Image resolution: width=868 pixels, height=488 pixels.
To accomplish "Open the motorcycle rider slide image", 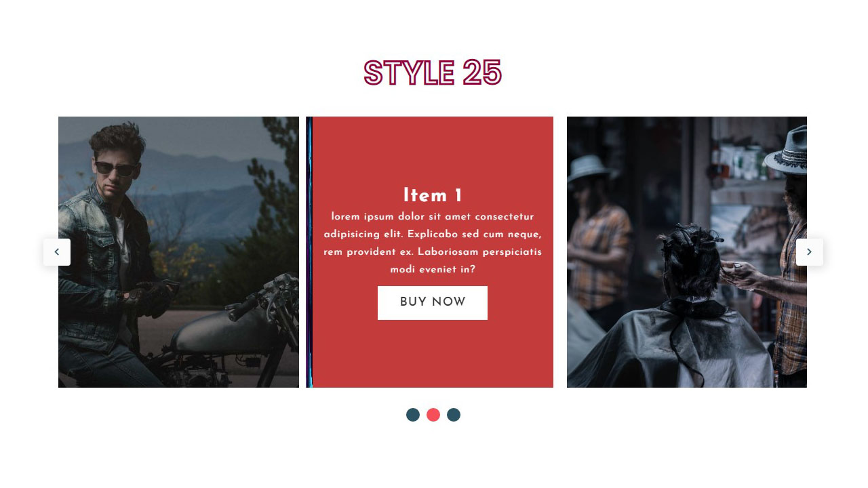I will click(x=178, y=252).
